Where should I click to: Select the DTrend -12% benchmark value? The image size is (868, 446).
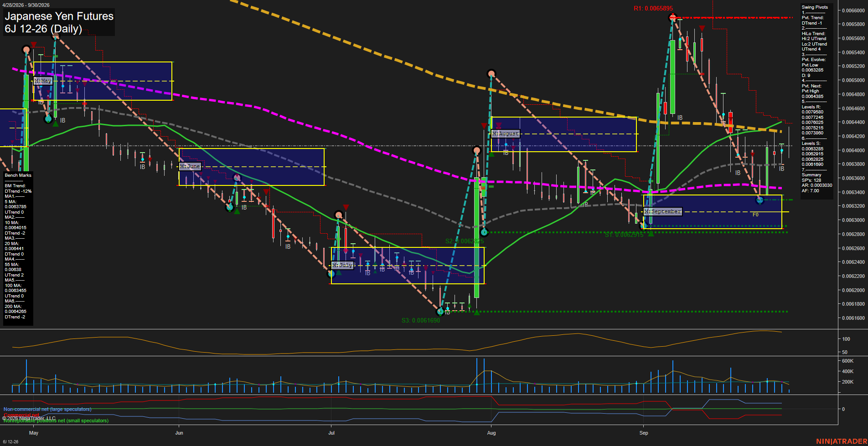tap(18, 191)
